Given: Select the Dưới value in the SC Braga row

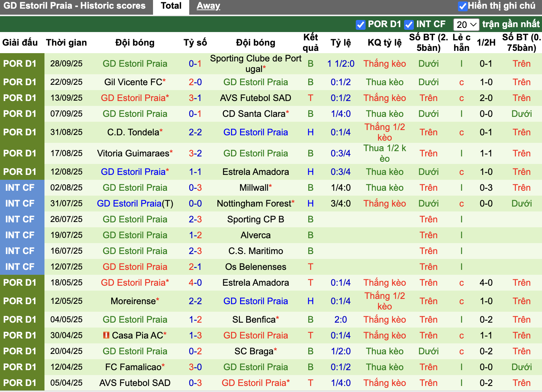Looking at the screenshot, I should pos(429,351).
